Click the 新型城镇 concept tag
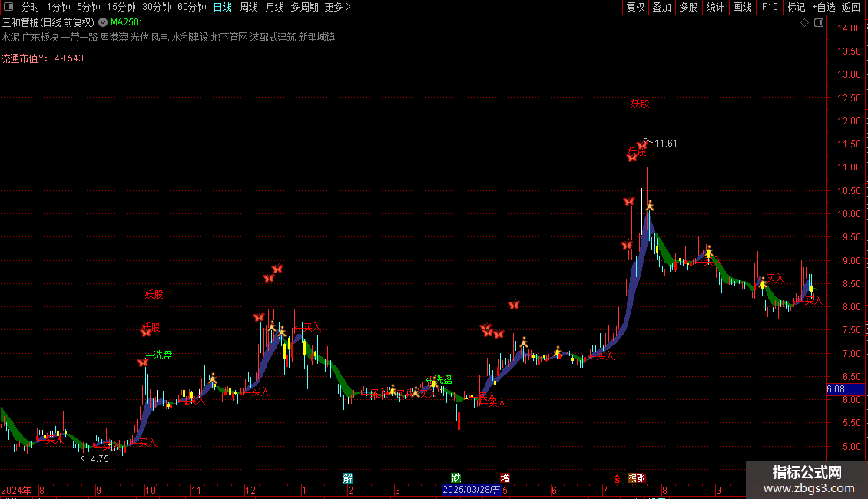Image resolution: width=868 pixels, height=499 pixels. pyautogui.click(x=316, y=37)
